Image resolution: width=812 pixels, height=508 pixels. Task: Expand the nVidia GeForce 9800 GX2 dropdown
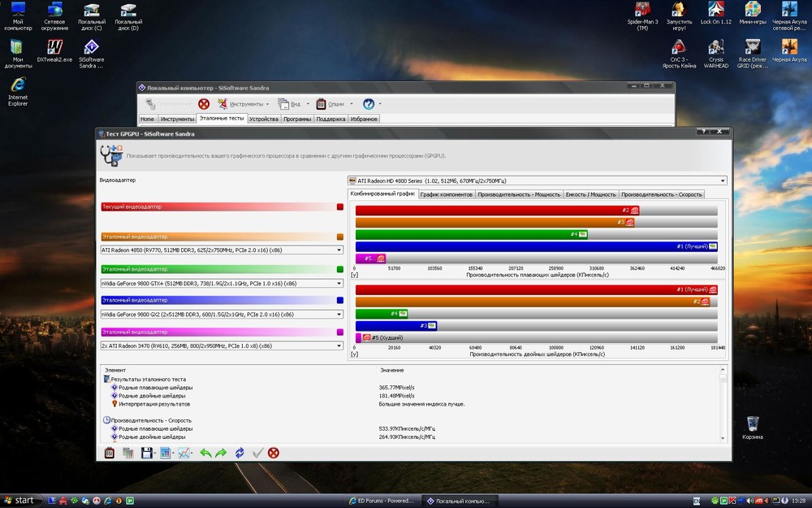coord(339,314)
